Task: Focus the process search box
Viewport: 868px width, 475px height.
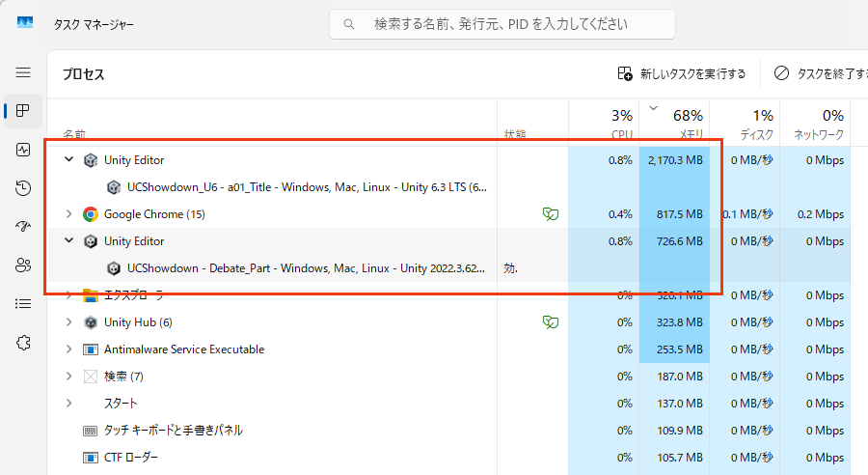Action: point(502,24)
